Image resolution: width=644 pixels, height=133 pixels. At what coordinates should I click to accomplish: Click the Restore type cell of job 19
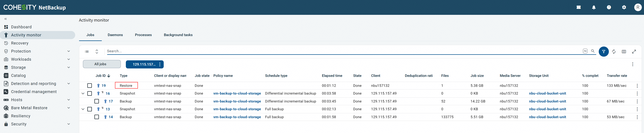126,86
